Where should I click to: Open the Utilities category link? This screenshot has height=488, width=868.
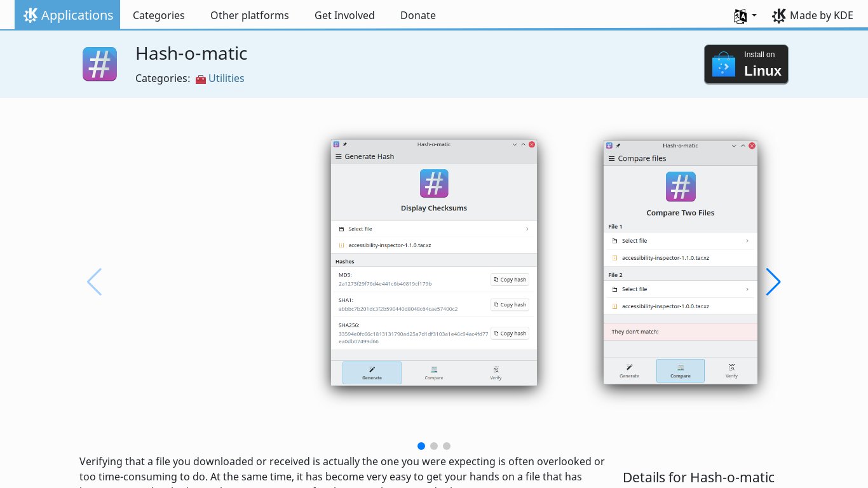point(226,78)
